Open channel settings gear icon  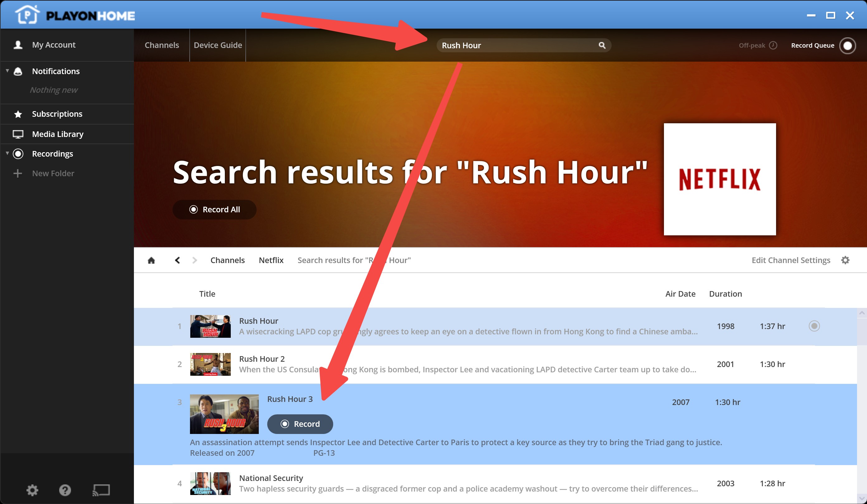click(845, 260)
